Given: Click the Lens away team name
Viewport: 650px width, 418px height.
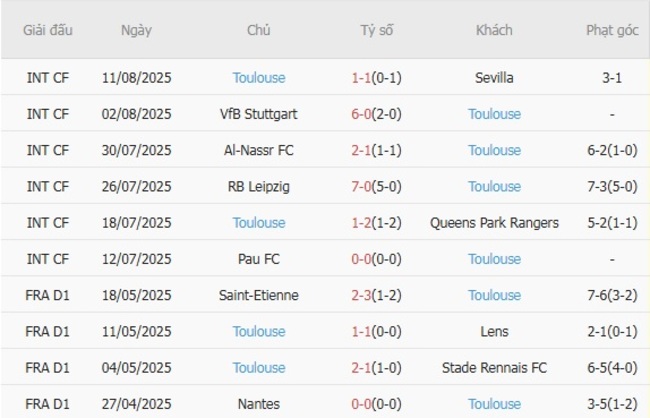Looking at the screenshot, I should [494, 331].
